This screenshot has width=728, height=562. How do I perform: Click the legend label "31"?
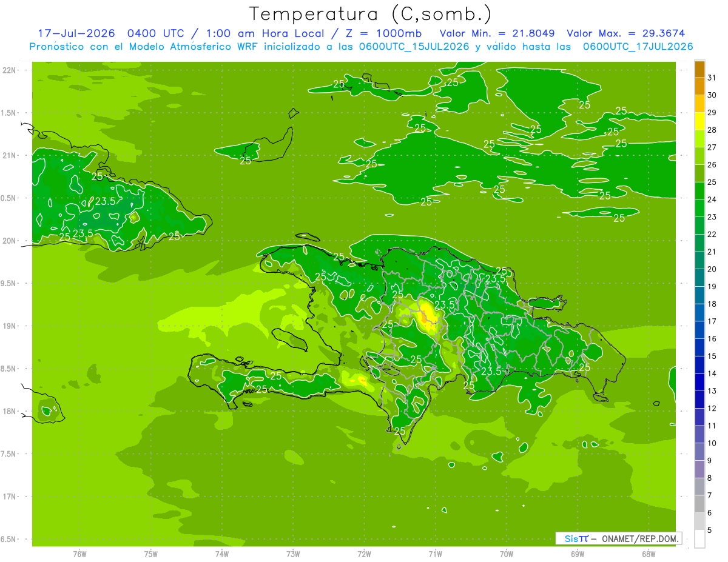point(712,78)
